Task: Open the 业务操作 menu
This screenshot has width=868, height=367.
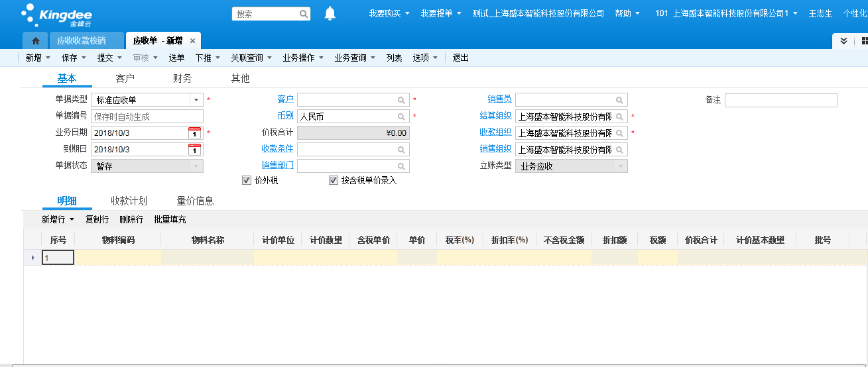Action: pyautogui.click(x=302, y=58)
